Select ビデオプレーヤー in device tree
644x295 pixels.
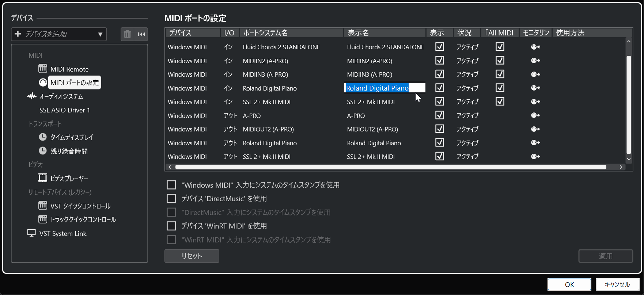[x=69, y=179]
